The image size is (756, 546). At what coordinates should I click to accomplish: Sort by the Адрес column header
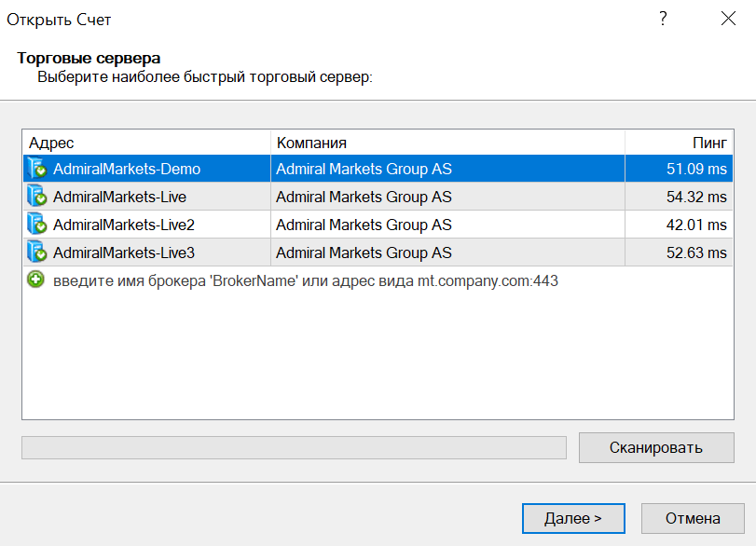click(147, 143)
